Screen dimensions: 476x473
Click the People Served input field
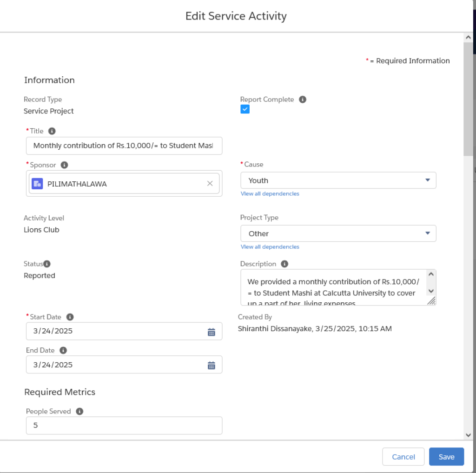(x=124, y=425)
